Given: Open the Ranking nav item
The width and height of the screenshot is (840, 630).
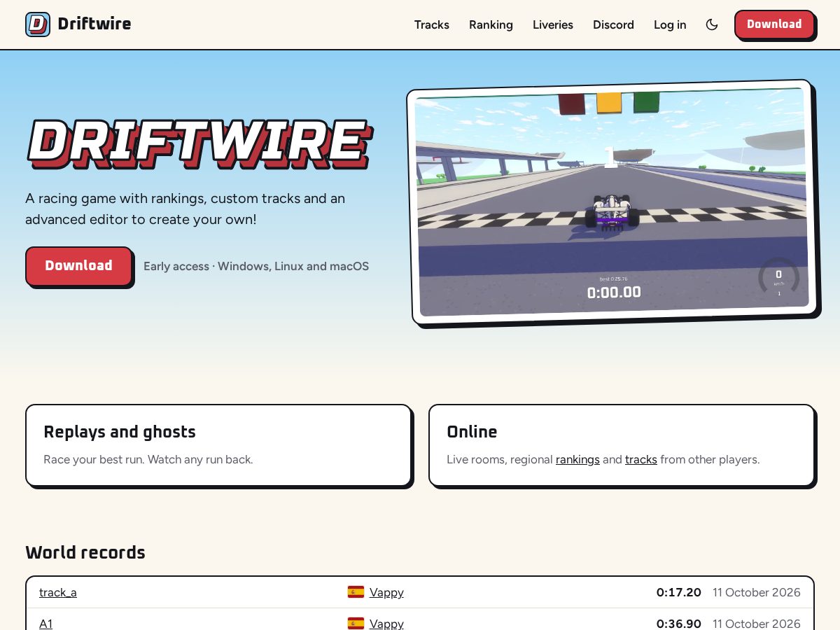Looking at the screenshot, I should coord(491,24).
